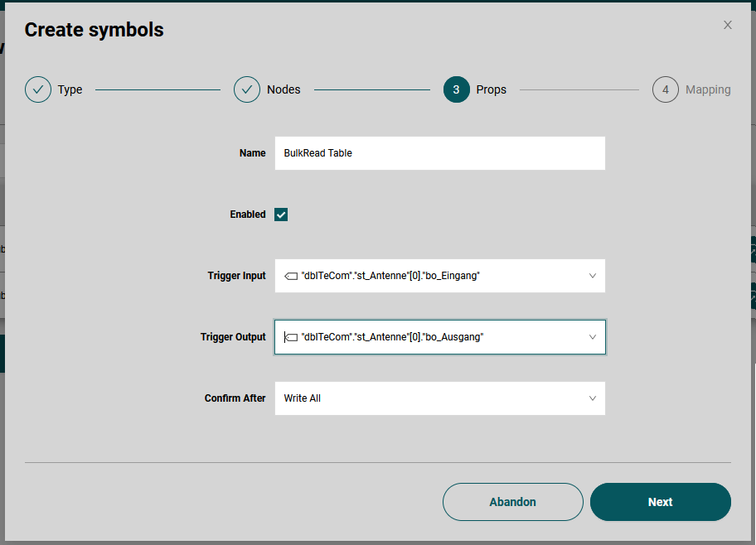
Task: Jump to the Mapping step label
Action: click(x=708, y=89)
